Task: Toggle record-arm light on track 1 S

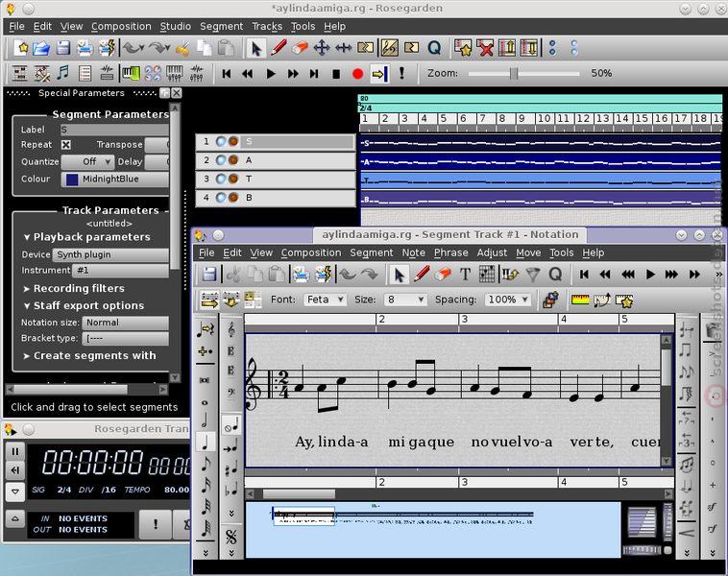Action: pyautogui.click(x=233, y=141)
